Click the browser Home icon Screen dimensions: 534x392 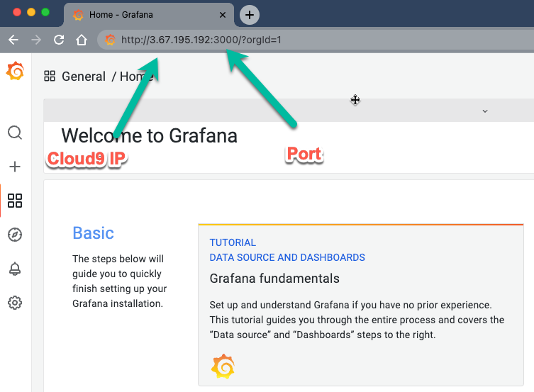coord(82,40)
